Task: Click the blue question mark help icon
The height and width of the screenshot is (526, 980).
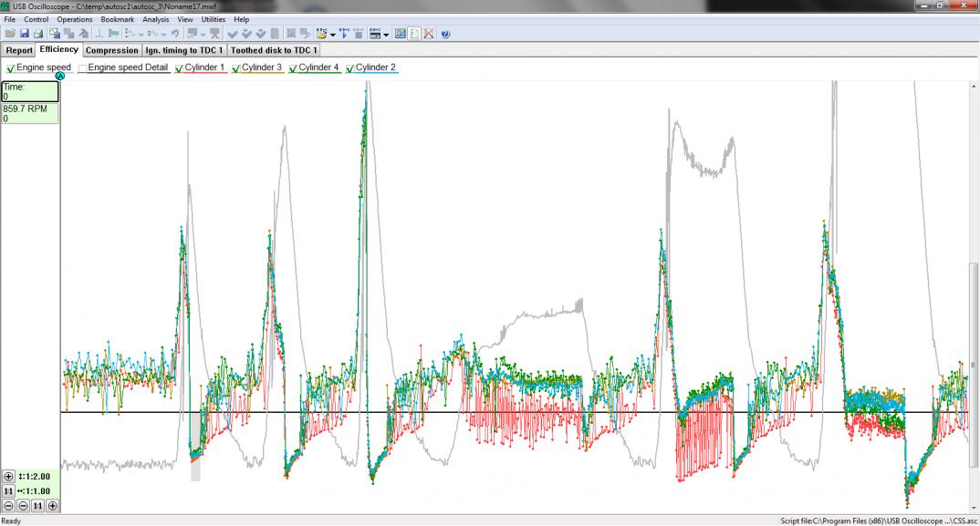Action: tap(445, 34)
